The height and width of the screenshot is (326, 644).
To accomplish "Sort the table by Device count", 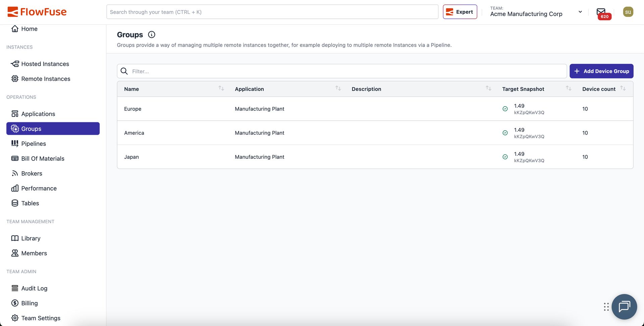I will pos(624,88).
